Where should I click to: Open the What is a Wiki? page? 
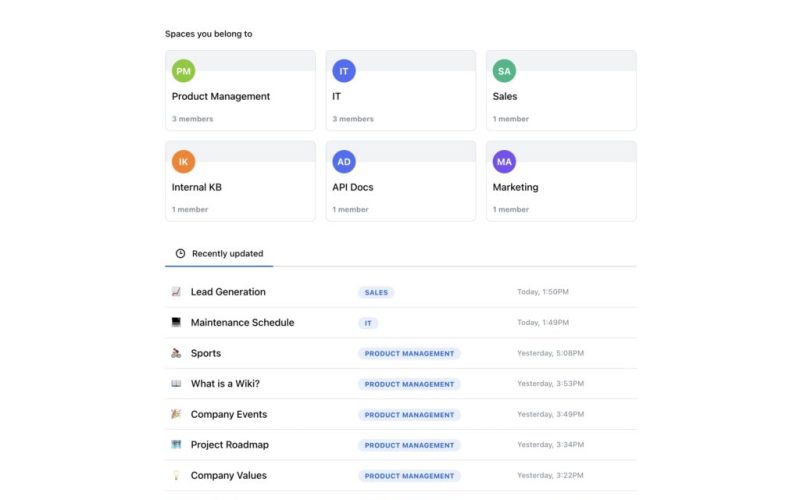tap(225, 384)
